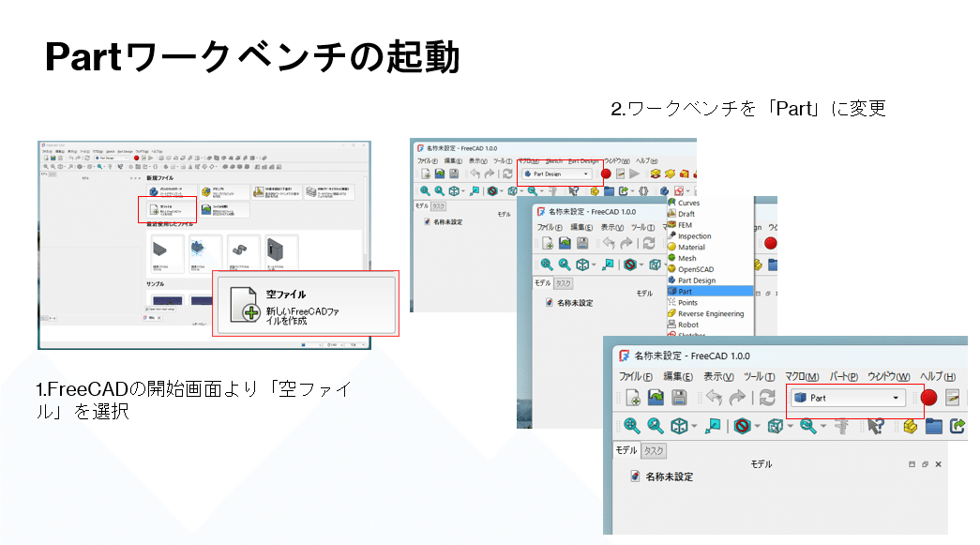Image resolution: width=980 pixels, height=545 pixels.
Task: Select モデル tab in front Part window
Action: 626,450
